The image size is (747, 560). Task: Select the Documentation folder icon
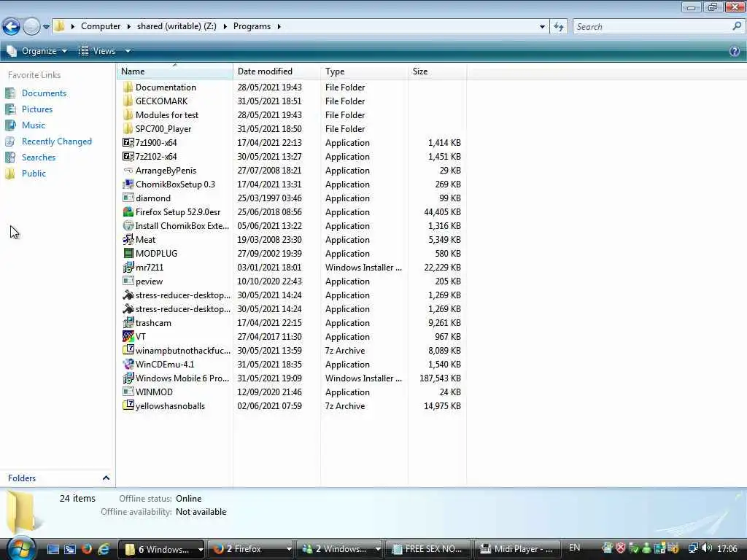(x=128, y=87)
